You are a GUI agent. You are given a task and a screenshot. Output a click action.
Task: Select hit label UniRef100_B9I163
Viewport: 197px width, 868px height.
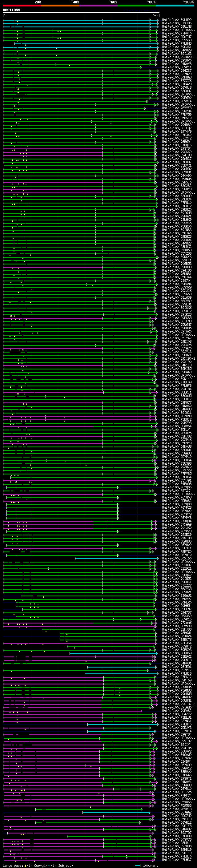pyautogui.click(x=176, y=54)
